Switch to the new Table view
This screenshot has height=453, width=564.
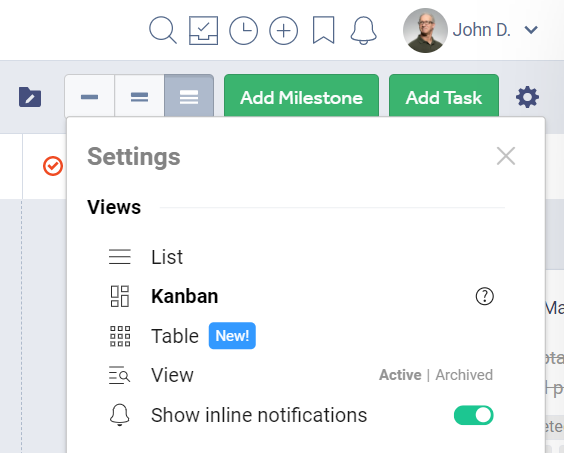(x=175, y=336)
